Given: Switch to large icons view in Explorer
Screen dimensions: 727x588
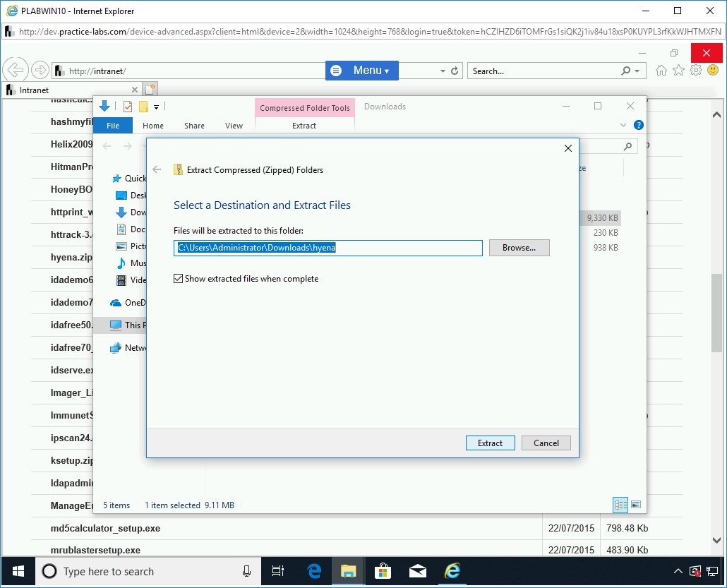Looking at the screenshot, I should (x=636, y=505).
